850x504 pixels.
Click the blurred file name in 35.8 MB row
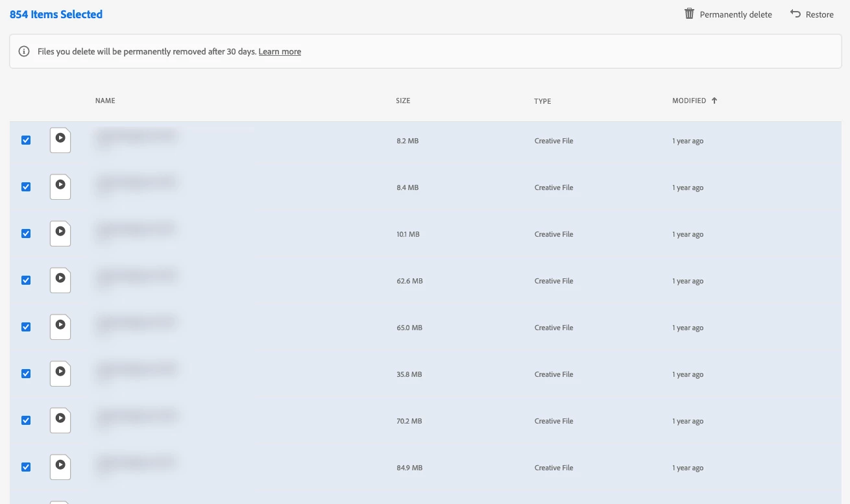[136, 370]
